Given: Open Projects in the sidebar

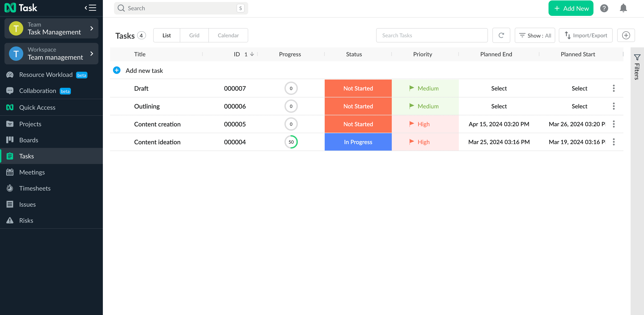Looking at the screenshot, I should [x=51, y=124].
